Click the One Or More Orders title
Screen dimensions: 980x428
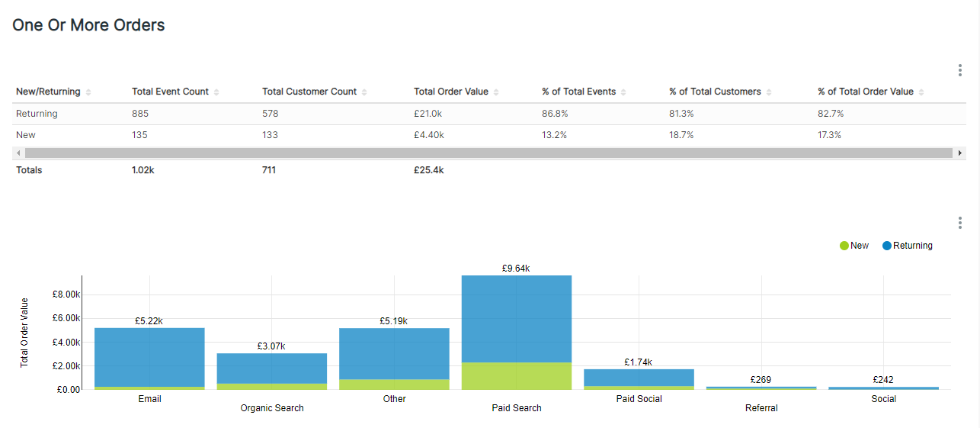pos(88,25)
